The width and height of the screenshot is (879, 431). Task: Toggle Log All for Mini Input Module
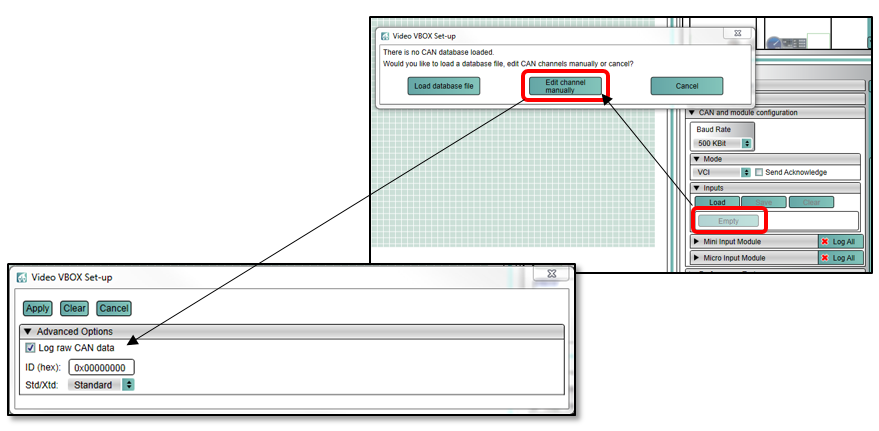pyautogui.click(x=841, y=242)
